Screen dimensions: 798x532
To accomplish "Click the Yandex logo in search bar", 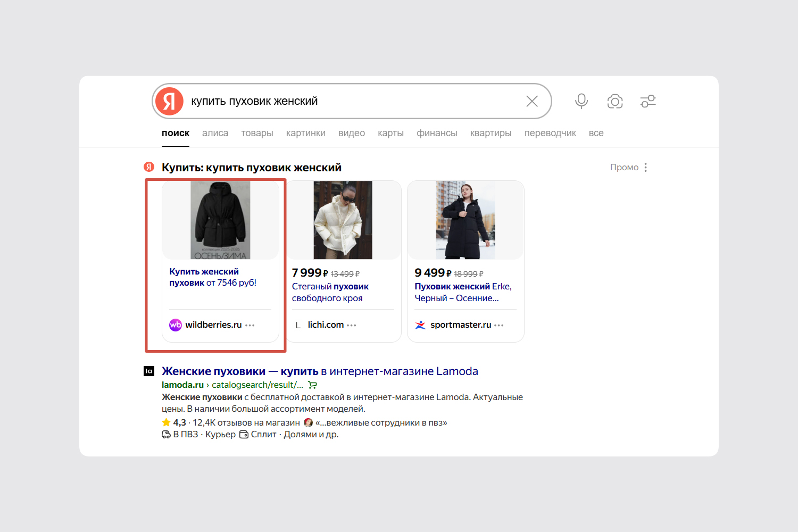I will [169, 101].
